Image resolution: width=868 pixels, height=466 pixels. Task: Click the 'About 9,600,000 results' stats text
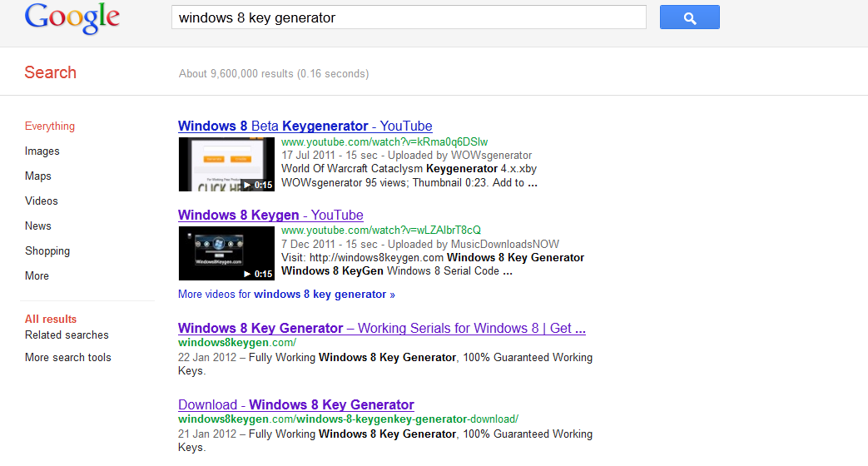pos(274,73)
